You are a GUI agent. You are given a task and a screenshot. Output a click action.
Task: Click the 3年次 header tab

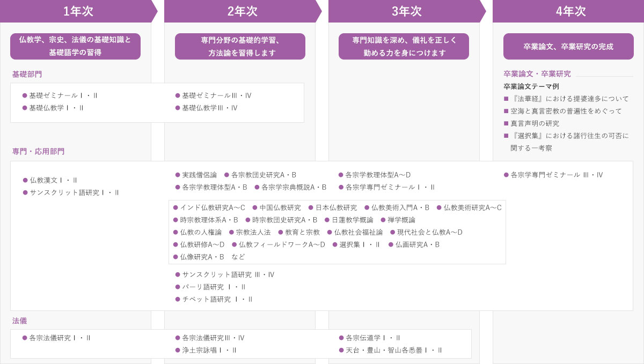tap(406, 11)
